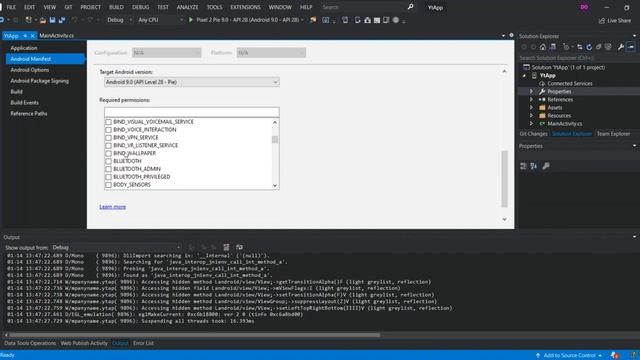Click the required permissions search field
Viewport: 640px width, 360px height.
(x=191, y=112)
